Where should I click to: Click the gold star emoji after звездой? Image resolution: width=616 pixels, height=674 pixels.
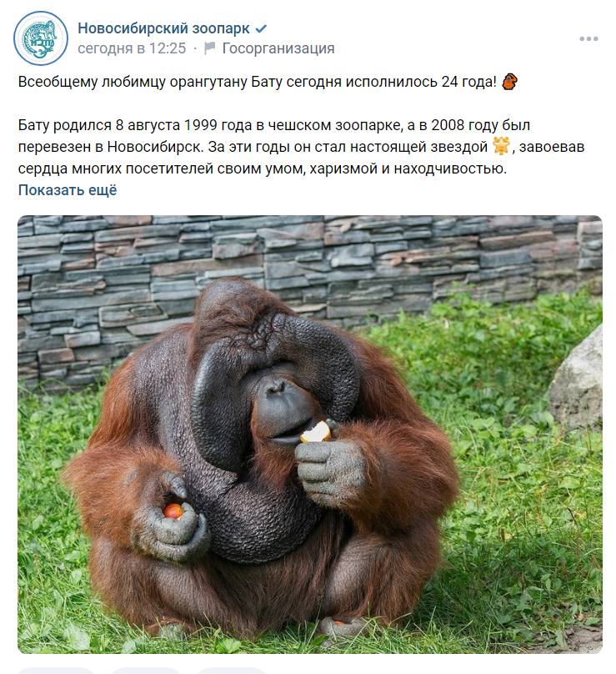pyautogui.click(x=501, y=146)
